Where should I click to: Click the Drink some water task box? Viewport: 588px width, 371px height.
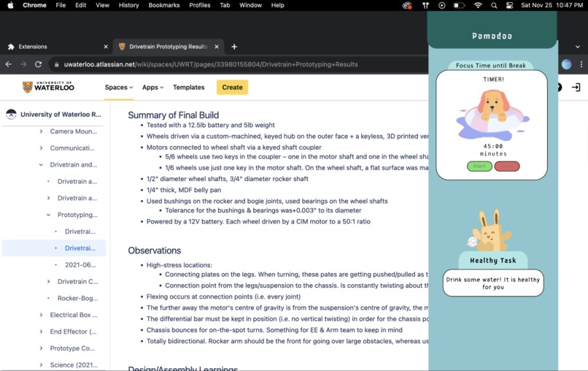tap(492, 283)
